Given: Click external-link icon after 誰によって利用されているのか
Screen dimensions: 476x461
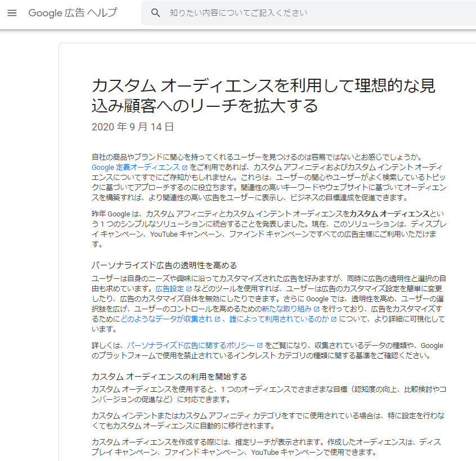Looking at the screenshot, I should coord(334,319).
